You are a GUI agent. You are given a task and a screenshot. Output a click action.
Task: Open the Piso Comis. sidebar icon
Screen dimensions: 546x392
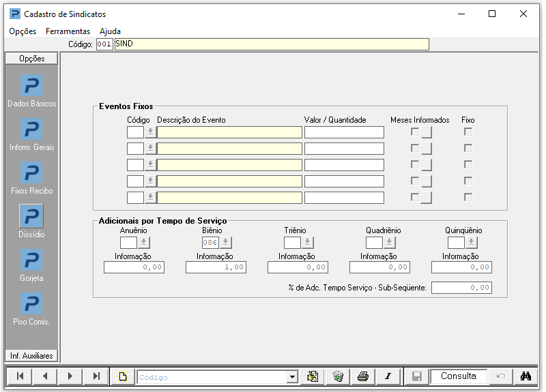click(x=31, y=304)
